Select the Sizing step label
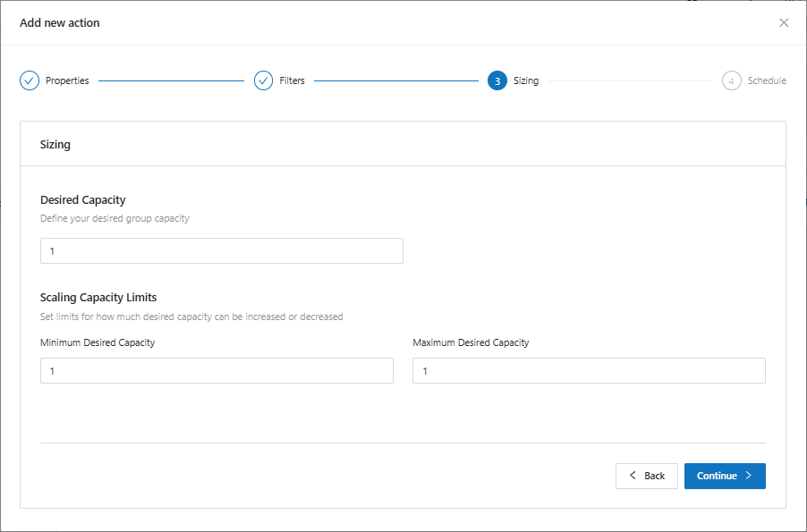Viewport: 807px width, 532px height. pyautogui.click(x=526, y=80)
